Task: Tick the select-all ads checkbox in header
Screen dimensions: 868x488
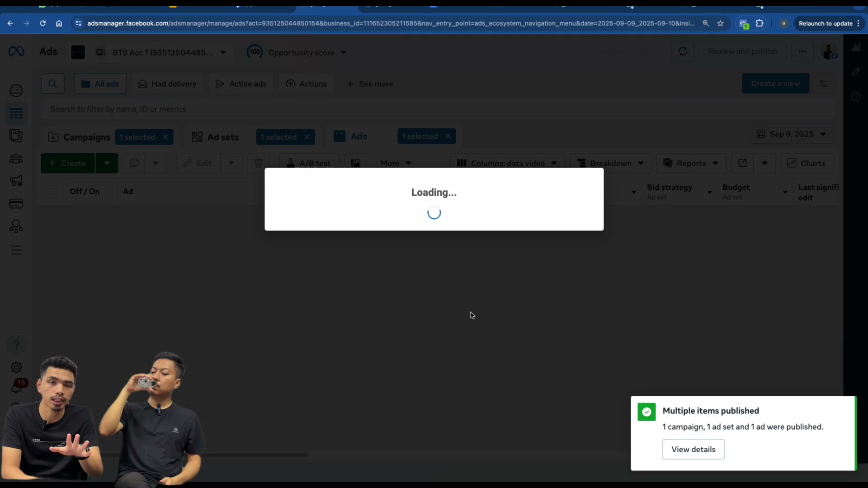Action: pyautogui.click(x=50, y=192)
